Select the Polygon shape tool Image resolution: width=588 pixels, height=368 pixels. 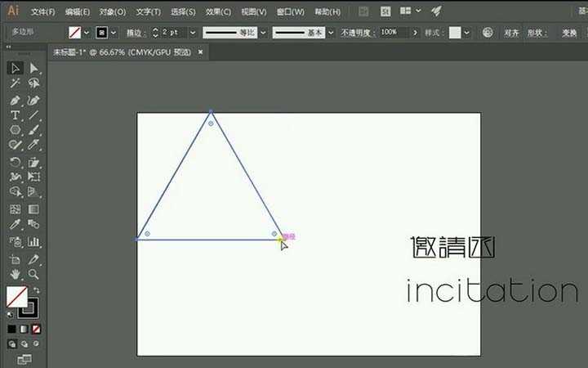[15, 130]
